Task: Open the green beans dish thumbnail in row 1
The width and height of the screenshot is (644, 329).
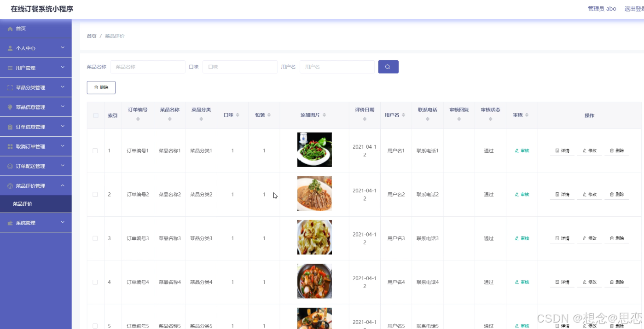Action: point(314,150)
